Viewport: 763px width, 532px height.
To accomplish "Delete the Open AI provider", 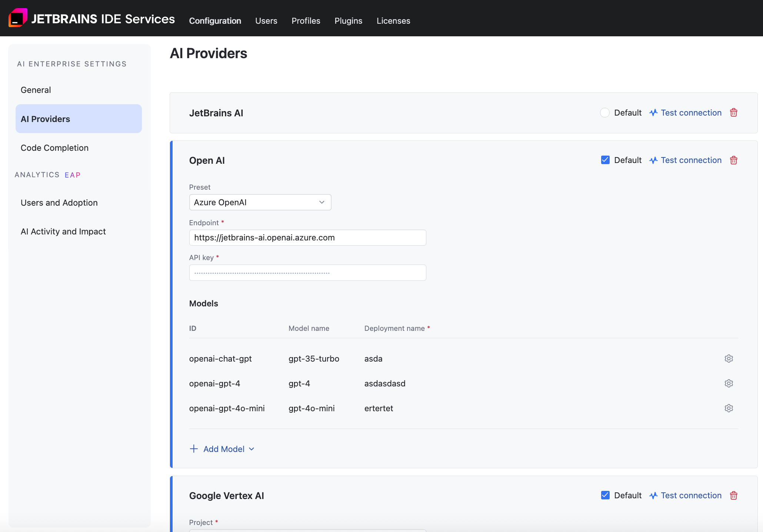I will (734, 160).
